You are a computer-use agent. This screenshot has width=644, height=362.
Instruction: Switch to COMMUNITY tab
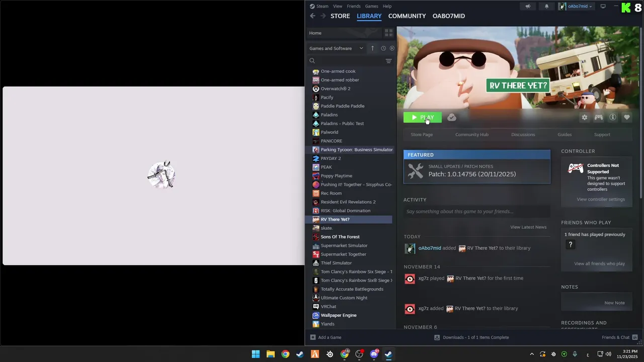point(407,16)
